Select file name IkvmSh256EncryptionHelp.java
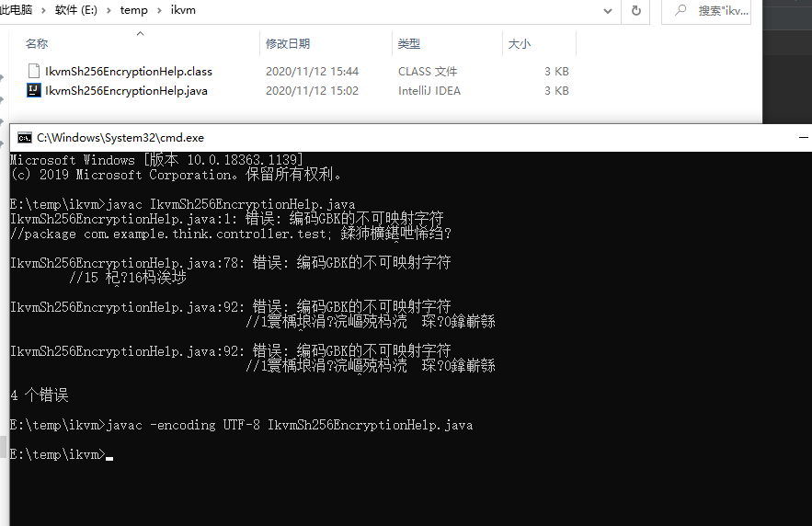Viewport: 812px width, 526px height. tap(126, 91)
